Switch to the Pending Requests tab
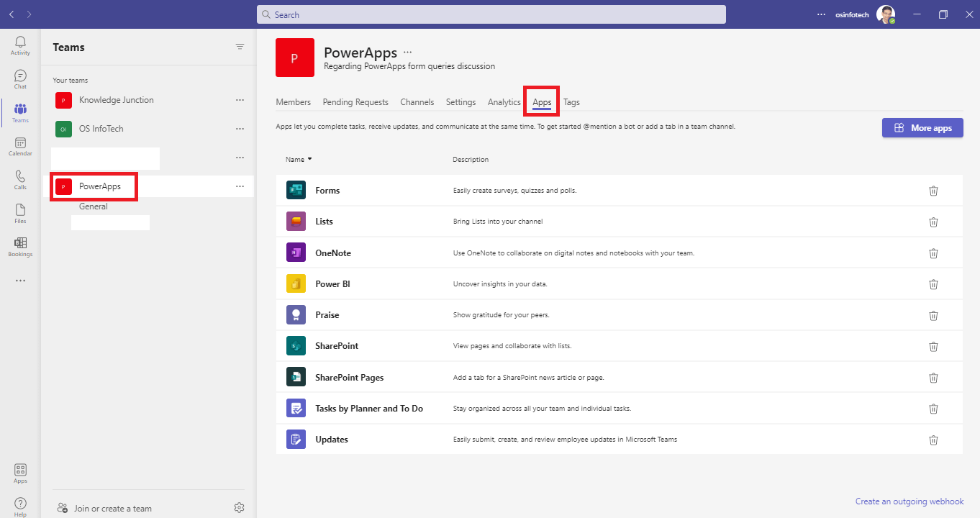This screenshot has width=980, height=518. (355, 102)
